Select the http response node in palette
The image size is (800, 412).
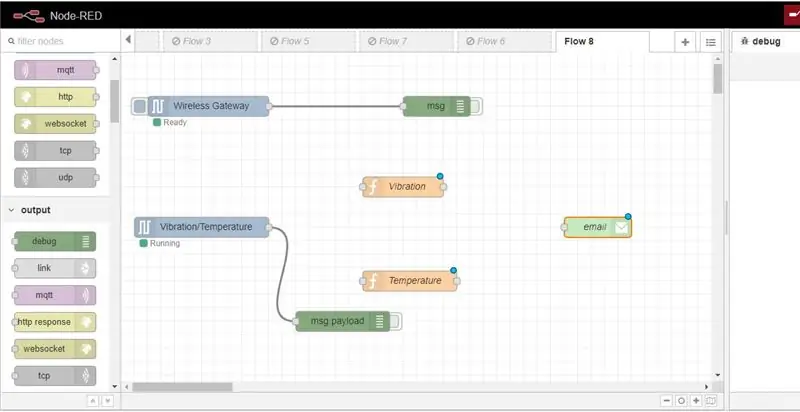(x=55, y=322)
